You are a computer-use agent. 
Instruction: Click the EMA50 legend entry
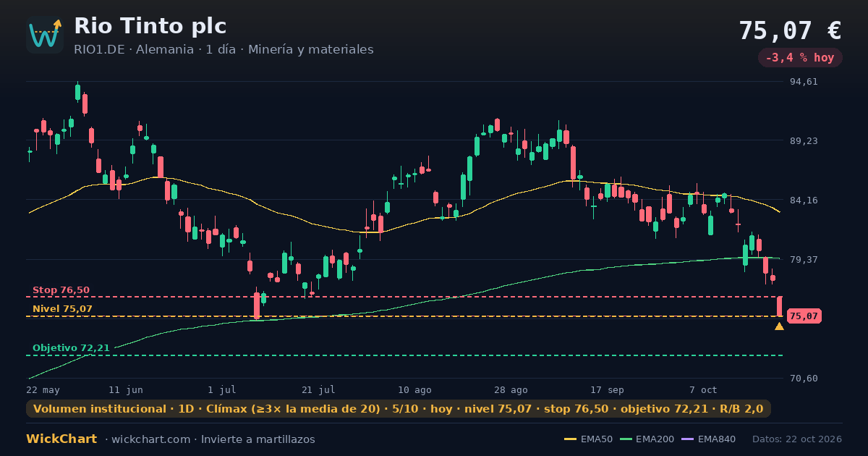587,439
